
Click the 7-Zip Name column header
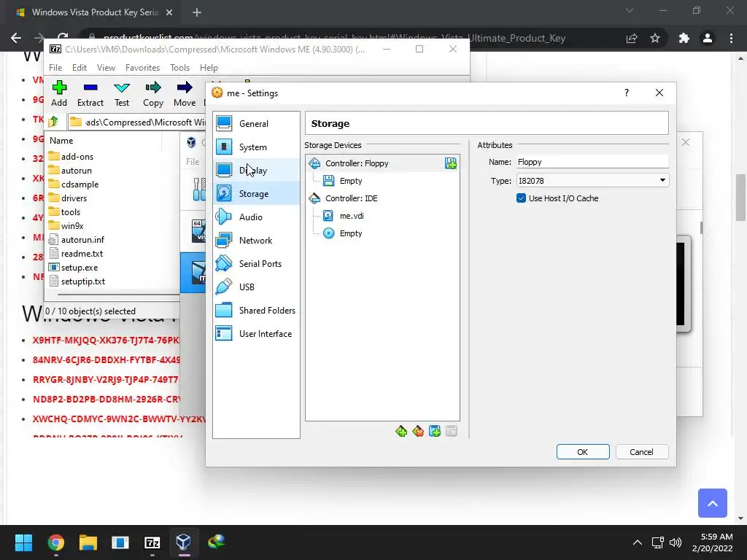pos(103,141)
